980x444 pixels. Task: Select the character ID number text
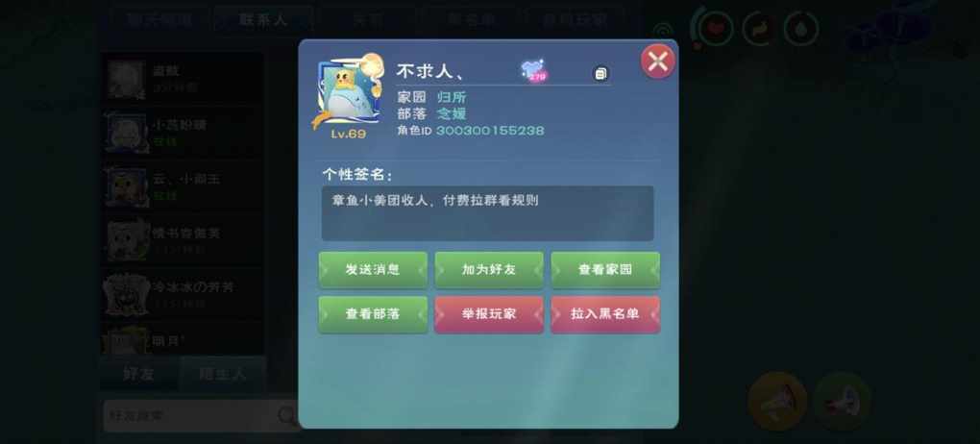490,130
